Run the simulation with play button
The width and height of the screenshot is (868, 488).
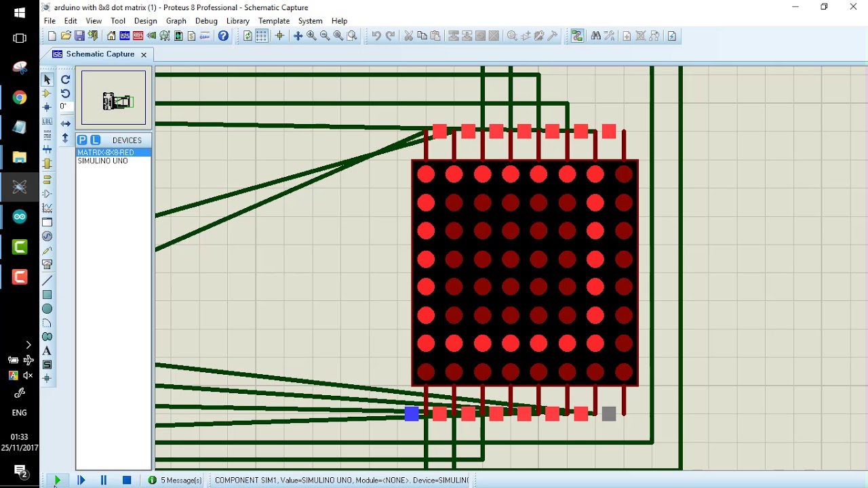point(58,480)
